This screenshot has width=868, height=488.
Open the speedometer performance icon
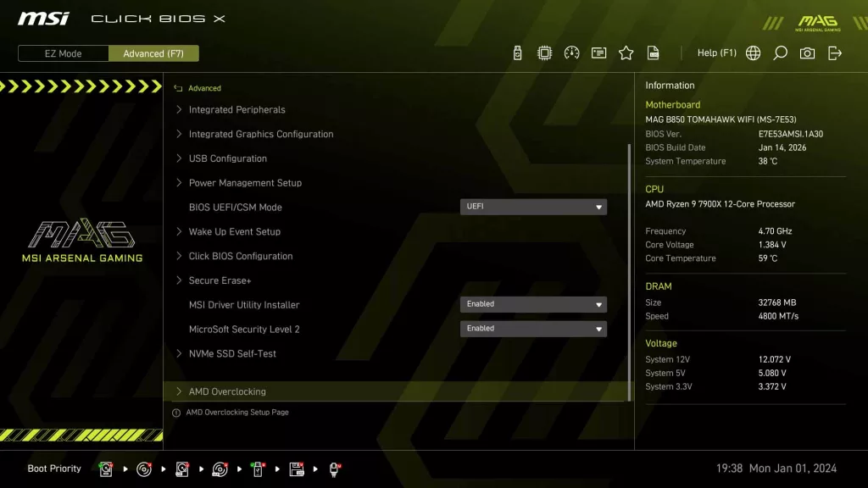571,53
